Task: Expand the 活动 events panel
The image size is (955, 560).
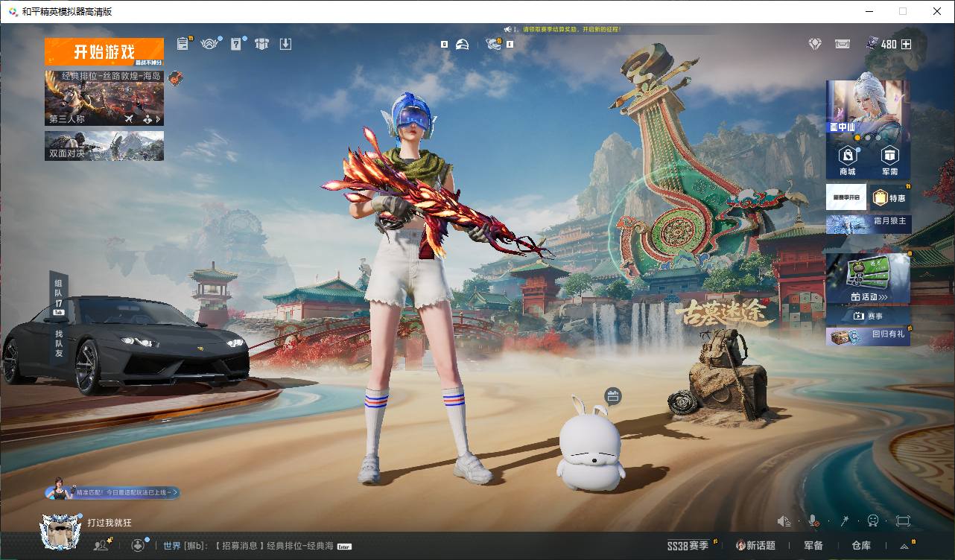Action: [869, 296]
